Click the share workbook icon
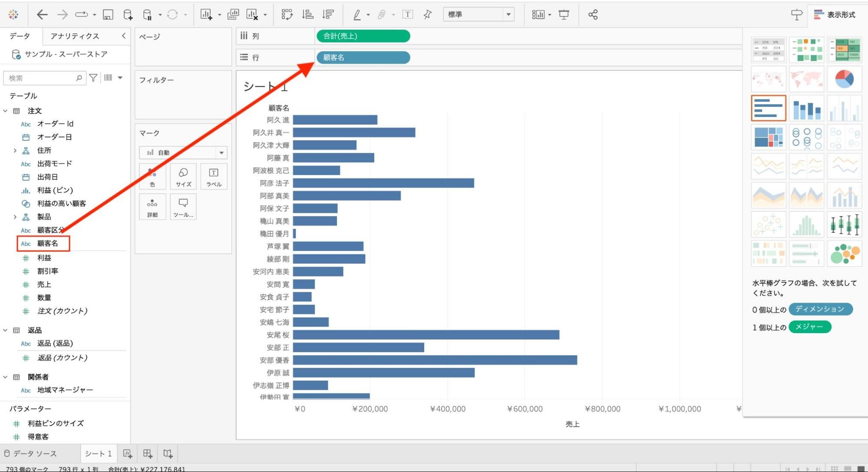The height and width of the screenshot is (472, 868). point(593,15)
